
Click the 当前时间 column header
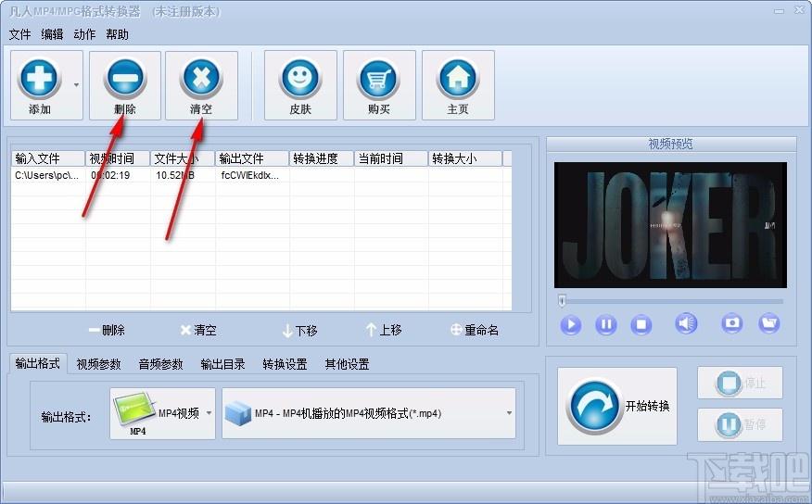[x=391, y=158]
